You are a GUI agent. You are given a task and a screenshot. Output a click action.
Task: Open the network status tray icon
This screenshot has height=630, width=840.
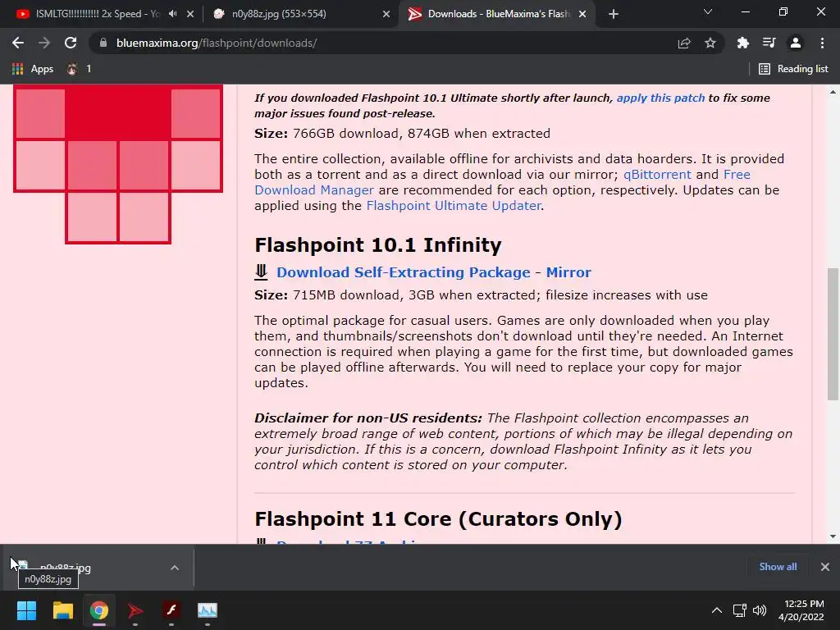click(x=739, y=610)
